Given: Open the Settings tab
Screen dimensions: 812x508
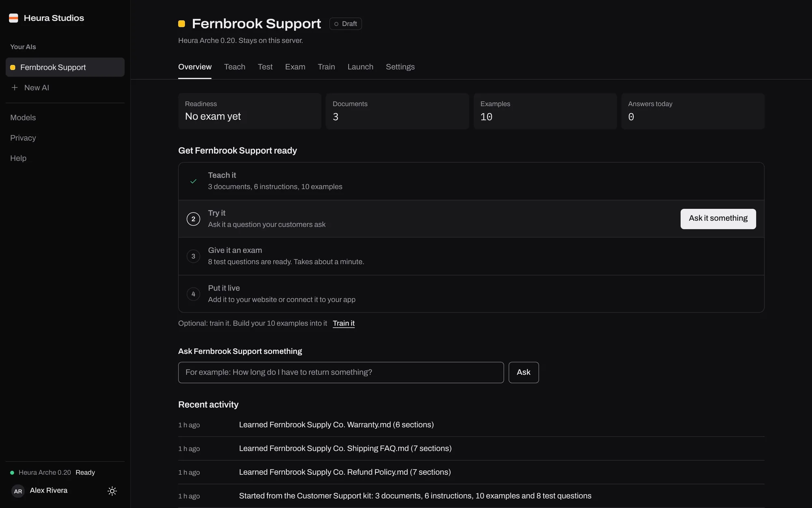Looking at the screenshot, I should pyautogui.click(x=400, y=67).
